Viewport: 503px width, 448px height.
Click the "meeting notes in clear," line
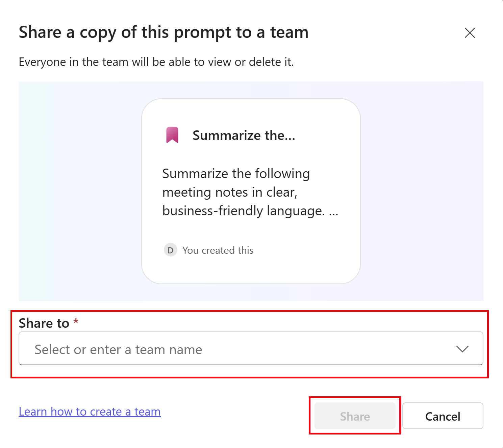click(230, 192)
